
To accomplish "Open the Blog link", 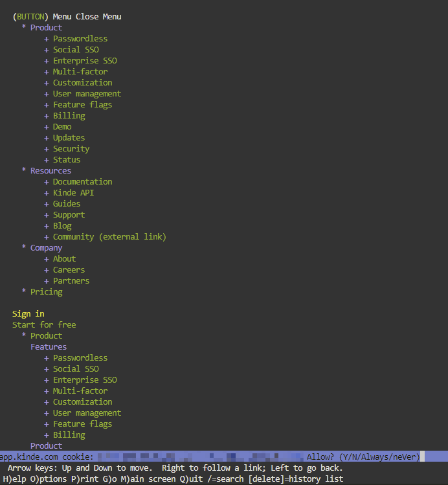I will click(x=62, y=226).
